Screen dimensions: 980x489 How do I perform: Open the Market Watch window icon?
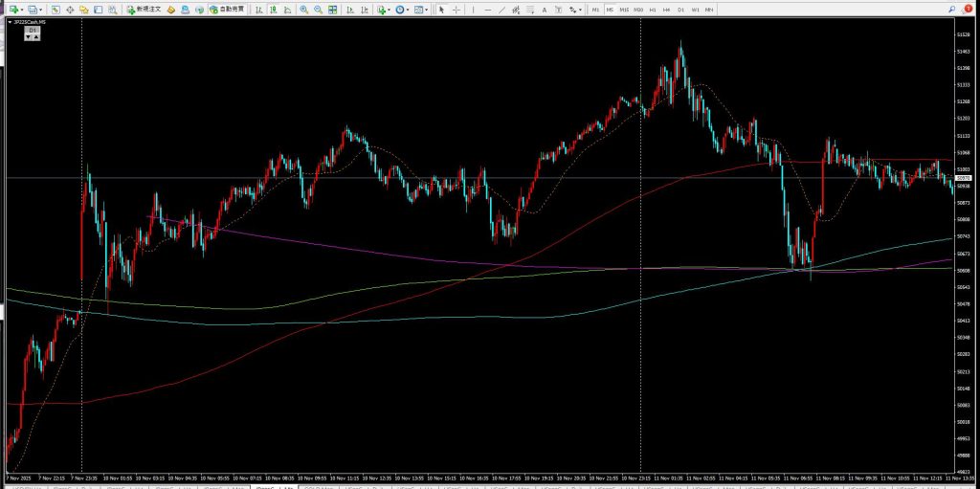pyautogui.click(x=56, y=10)
